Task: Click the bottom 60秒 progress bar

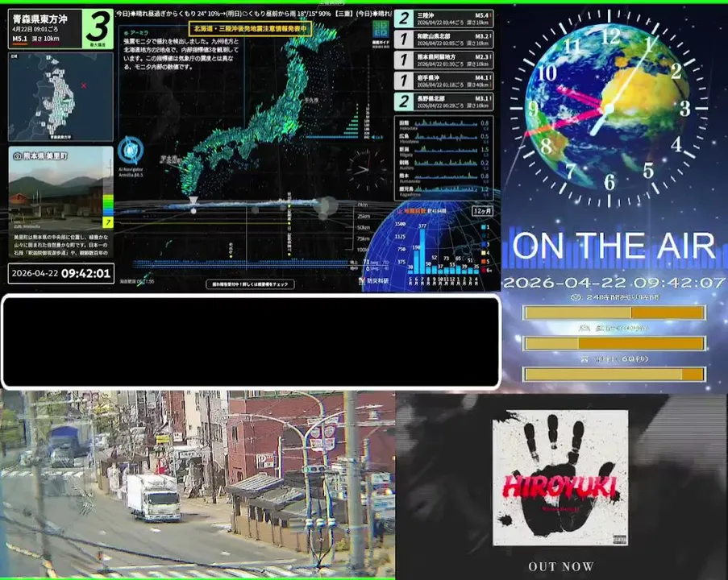Action: pyautogui.click(x=614, y=374)
